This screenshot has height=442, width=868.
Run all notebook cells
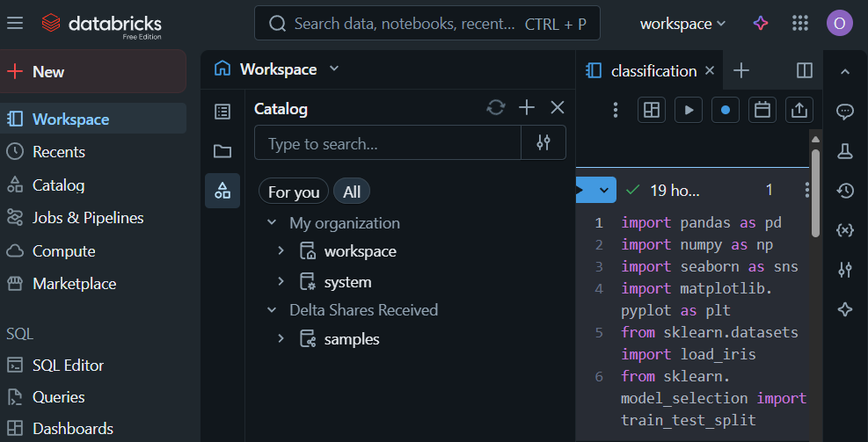[689, 110]
